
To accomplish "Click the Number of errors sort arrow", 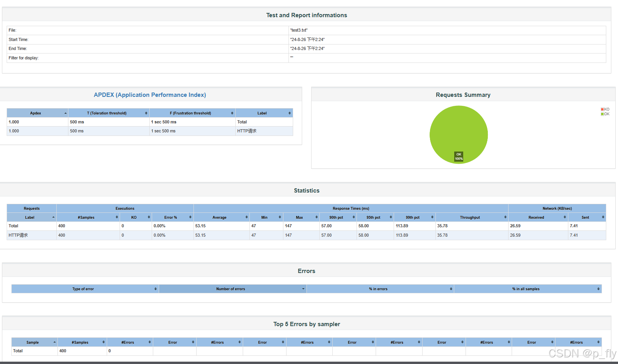I will click(303, 289).
